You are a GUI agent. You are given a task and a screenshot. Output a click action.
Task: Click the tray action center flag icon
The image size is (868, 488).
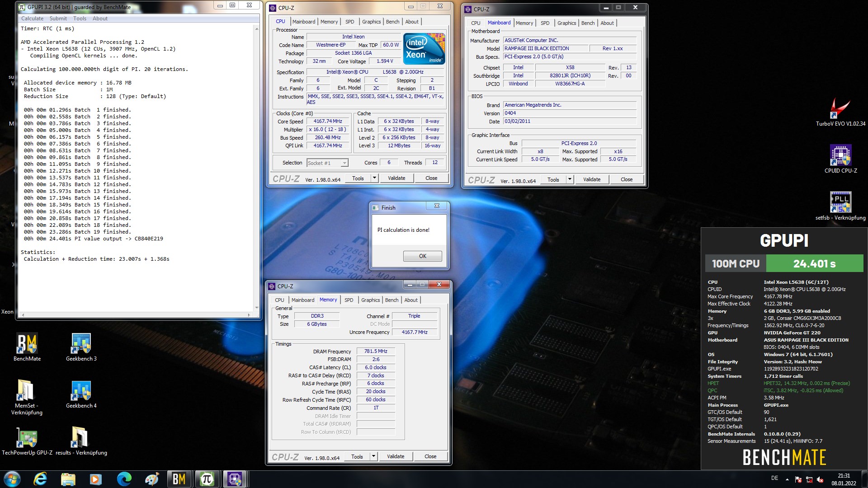click(x=798, y=479)
